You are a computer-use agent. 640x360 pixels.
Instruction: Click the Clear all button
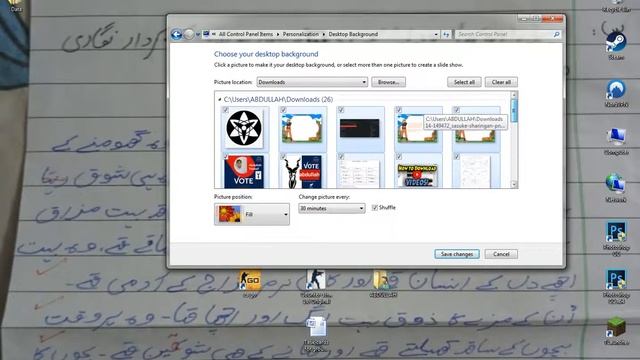pos(501,82)
